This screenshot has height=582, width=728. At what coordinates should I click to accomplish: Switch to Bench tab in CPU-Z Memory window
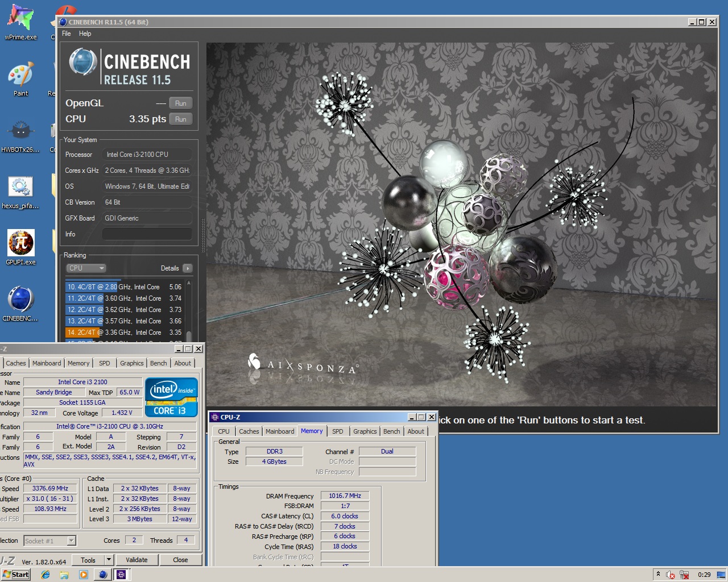392,431
